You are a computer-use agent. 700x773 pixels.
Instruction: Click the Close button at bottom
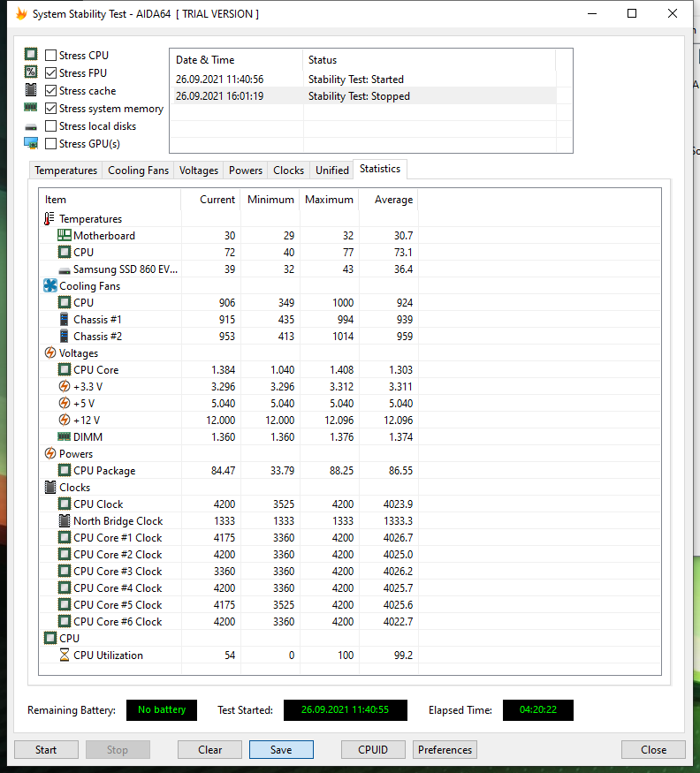653,749
